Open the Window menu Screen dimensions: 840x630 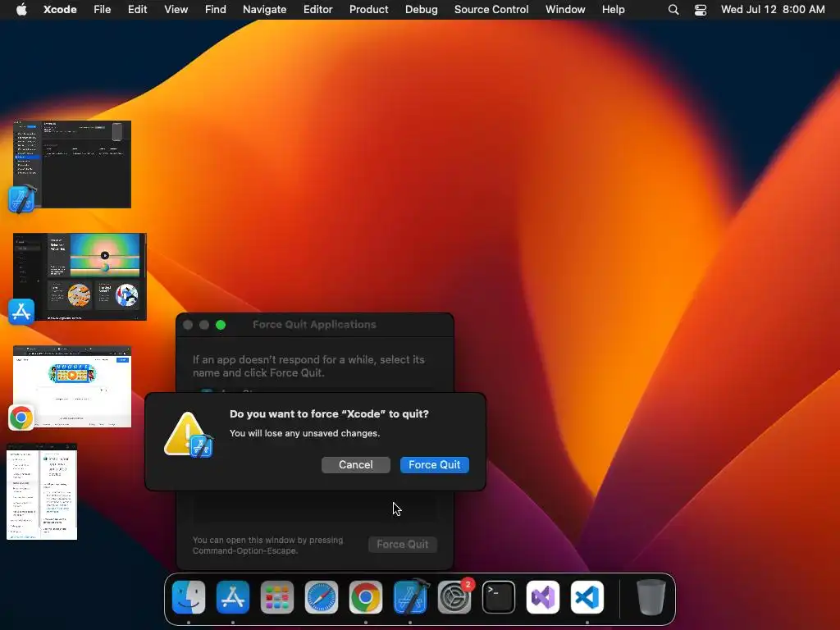(565, 10)
